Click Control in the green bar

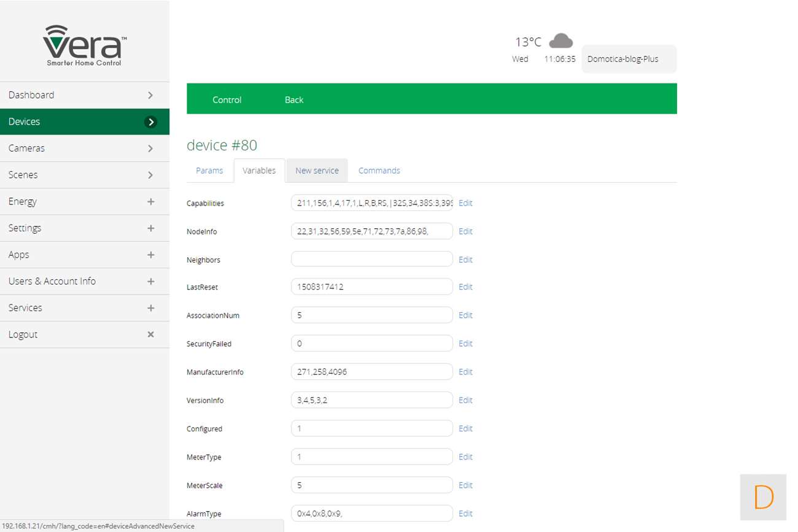click(x=227, y=99)
